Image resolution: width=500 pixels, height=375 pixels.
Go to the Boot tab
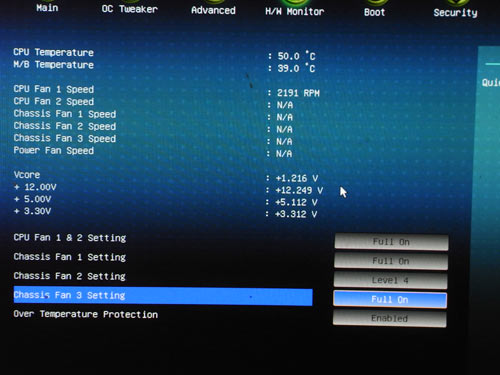click(x=375, y=12)
